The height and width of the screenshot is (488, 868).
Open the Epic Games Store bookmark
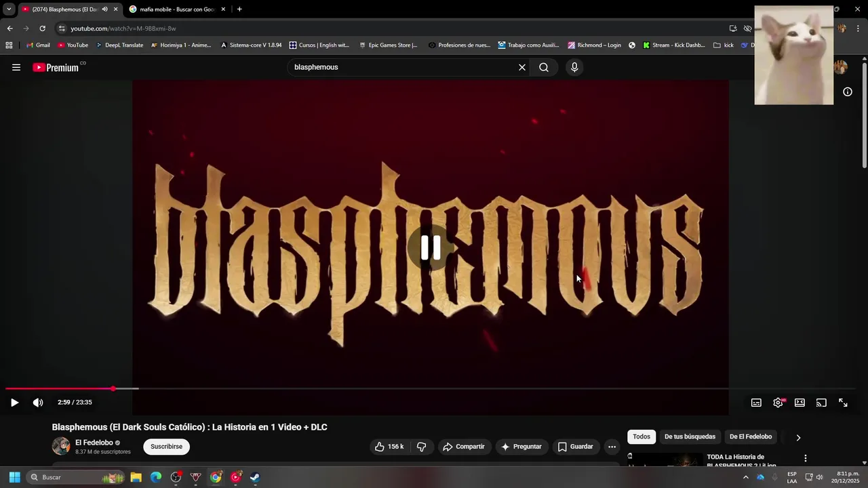(388, 45)
